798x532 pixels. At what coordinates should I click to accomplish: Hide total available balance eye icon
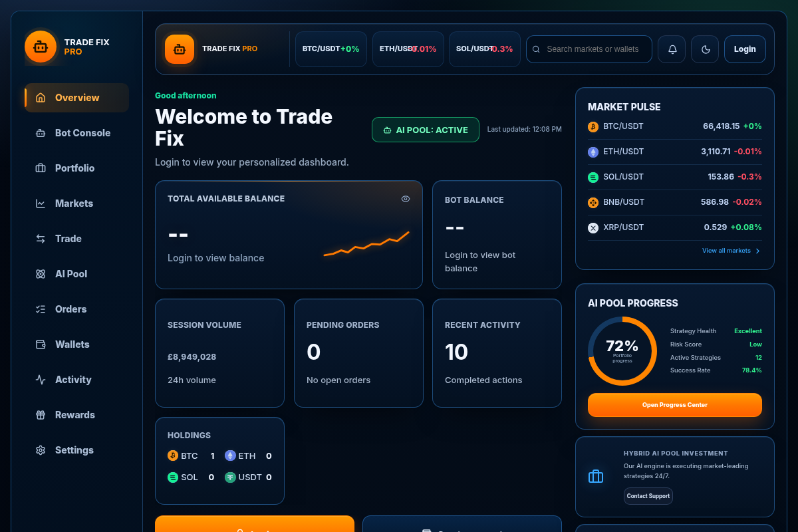tap(406, 199)
